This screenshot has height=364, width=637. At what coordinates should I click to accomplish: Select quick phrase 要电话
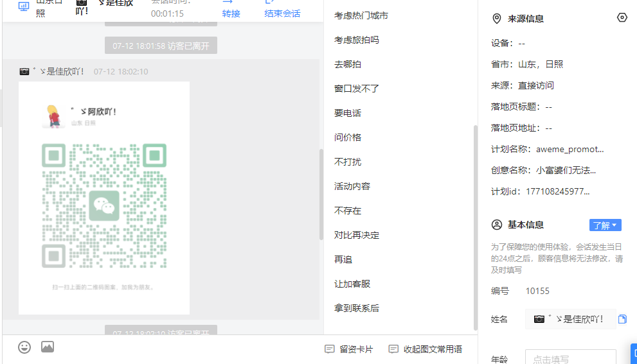(x=348, y=113)
